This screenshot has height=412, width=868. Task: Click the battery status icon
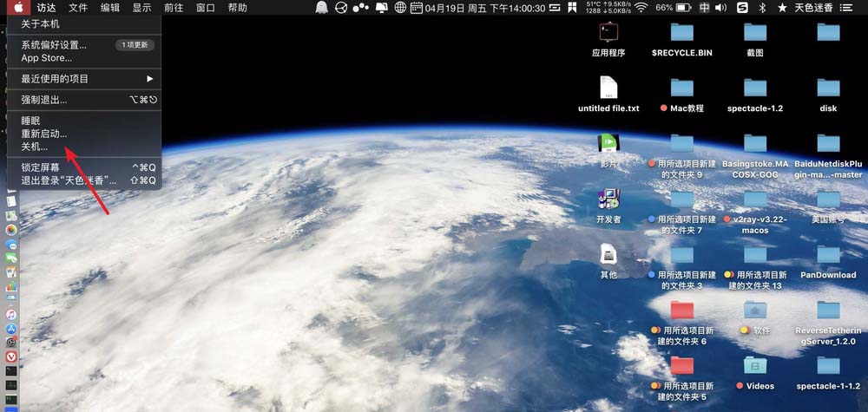pos(684,8)
